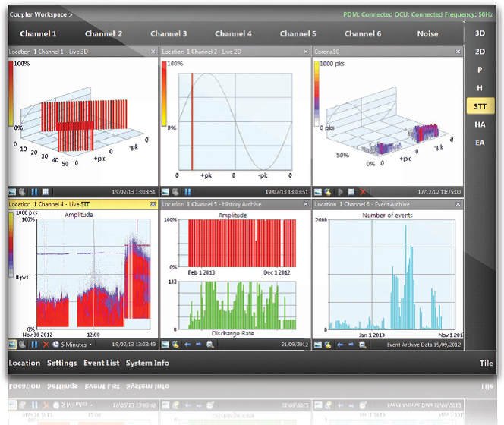This screenshot has width=504, height=425.
Task: Pause the Channel 2 Live 2D display
Action: (x=187, y=192)
